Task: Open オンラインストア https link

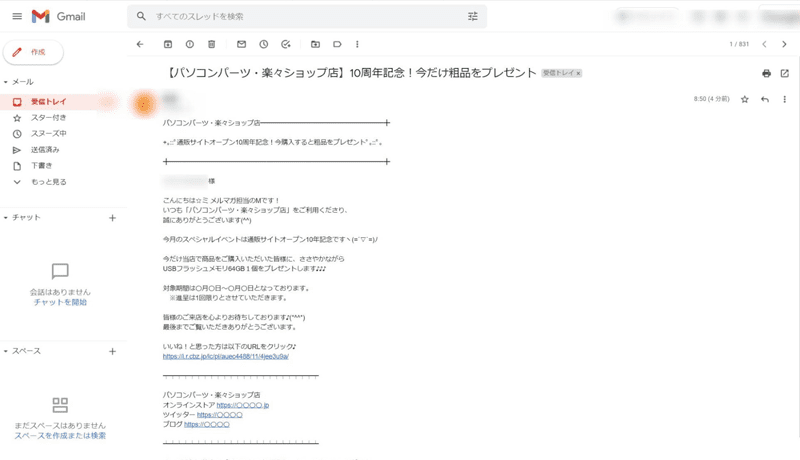Action: 242,405
